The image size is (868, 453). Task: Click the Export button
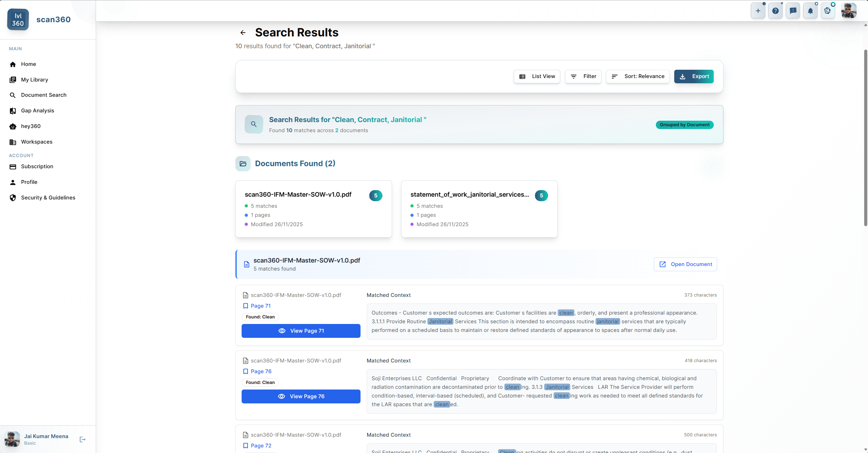(x=694, y=76)
